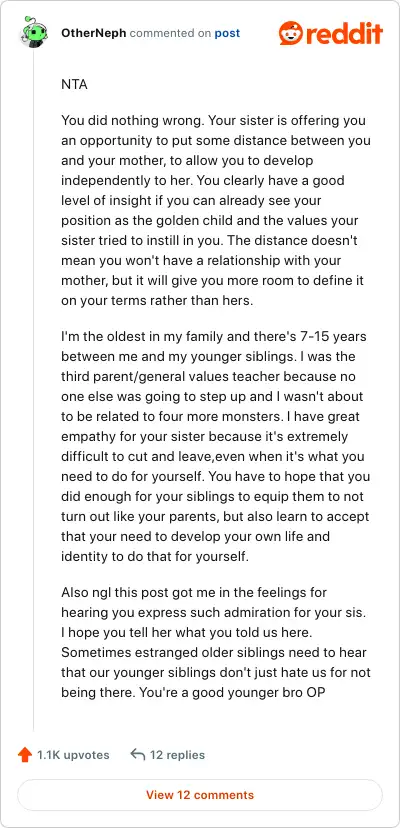Click the reply arrow icon beside 12 replies
The image size is (400, 828).
[x=137, y=755]
